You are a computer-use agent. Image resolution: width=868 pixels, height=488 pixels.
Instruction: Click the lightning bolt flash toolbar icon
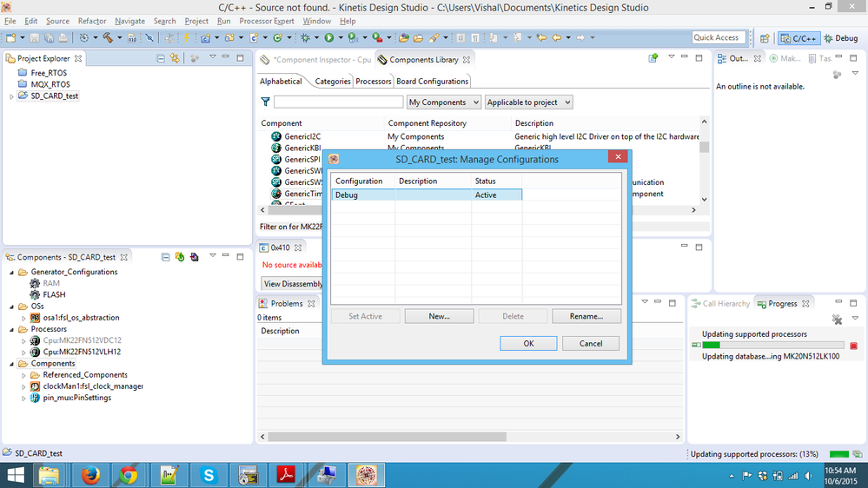click(x=187, y=37)
